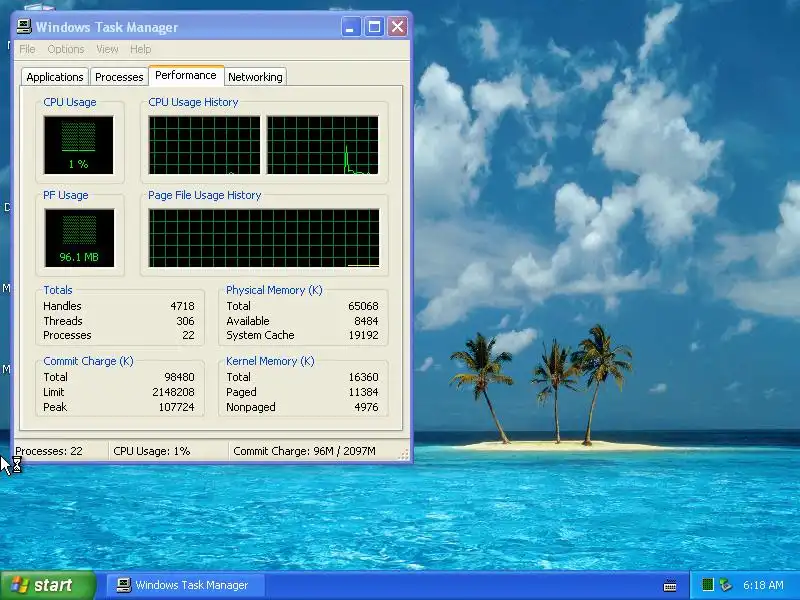
Task: Click the CPU Usage History label
Action: click(193, 102)
